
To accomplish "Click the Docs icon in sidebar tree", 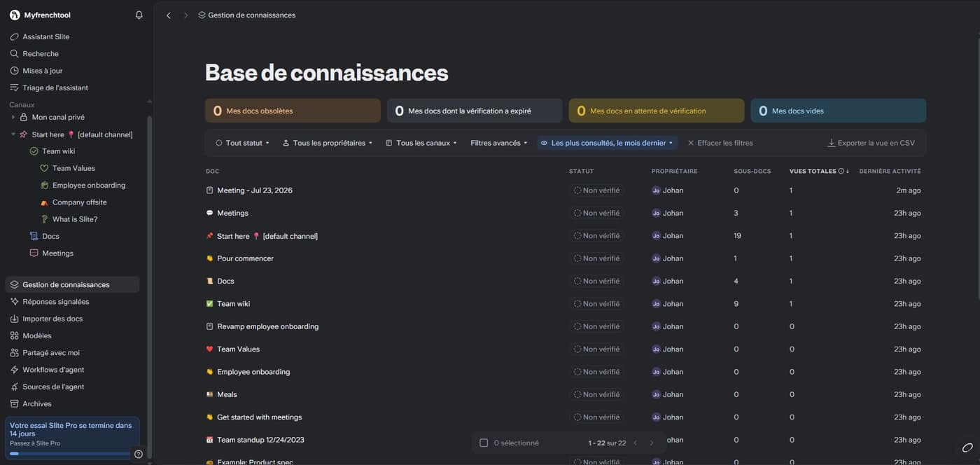I will 34,236.
